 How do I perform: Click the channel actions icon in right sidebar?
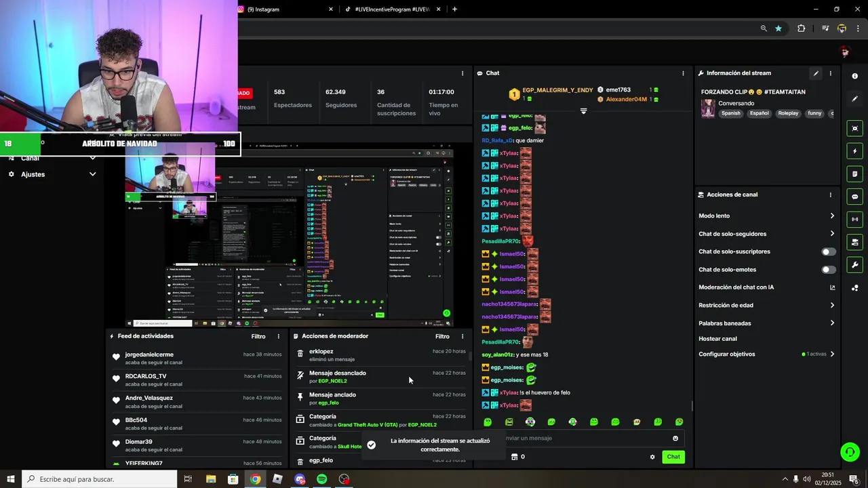pyautogui.click(x=855, y=242)
